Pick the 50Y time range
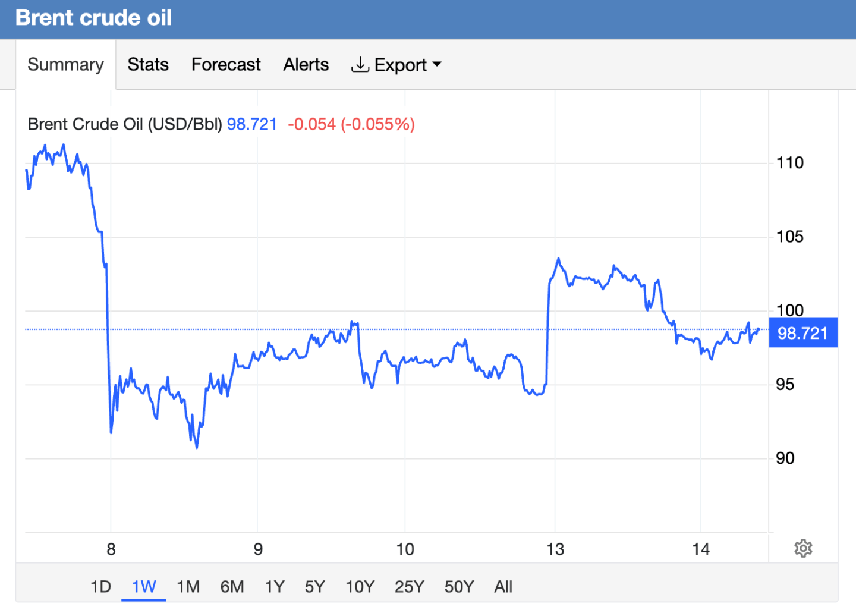Screen dimensions: 856x616 pyautogui.click(x=459, y=587)
